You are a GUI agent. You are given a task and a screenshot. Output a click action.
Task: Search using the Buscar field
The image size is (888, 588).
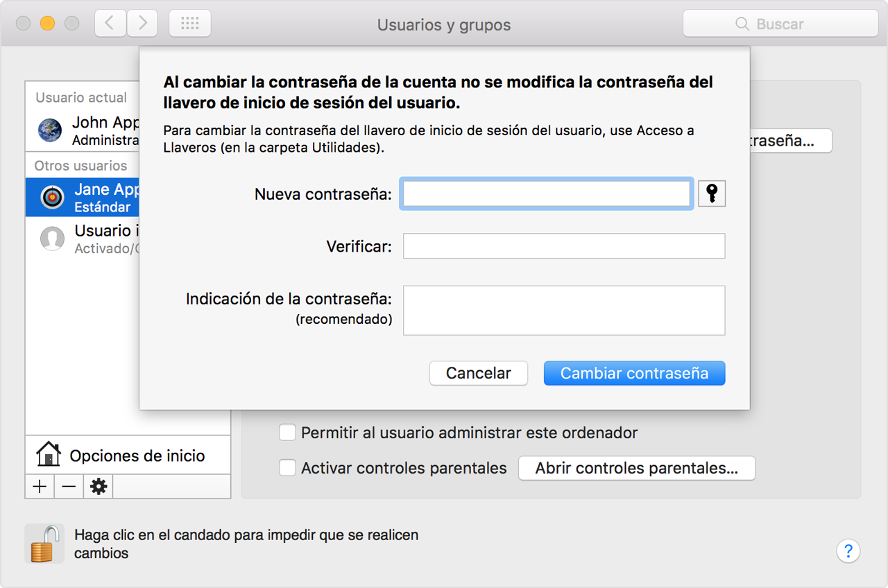tap(780, 24)
